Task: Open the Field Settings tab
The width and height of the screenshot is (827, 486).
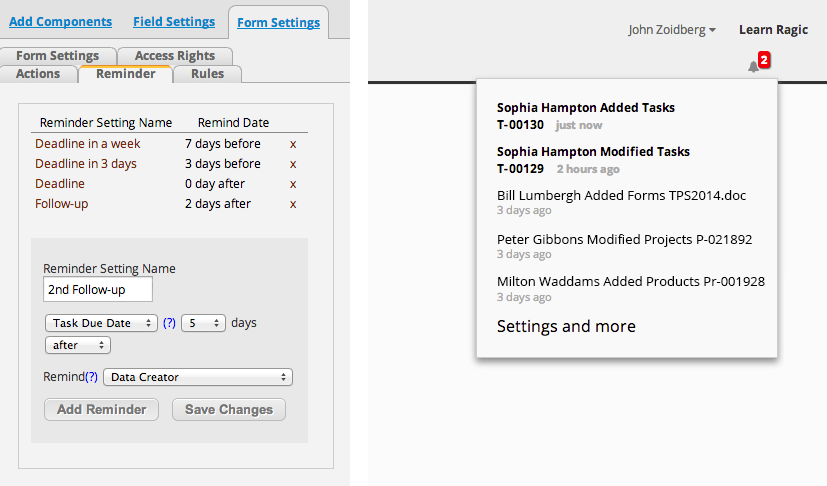Action: tap(174, 22)
